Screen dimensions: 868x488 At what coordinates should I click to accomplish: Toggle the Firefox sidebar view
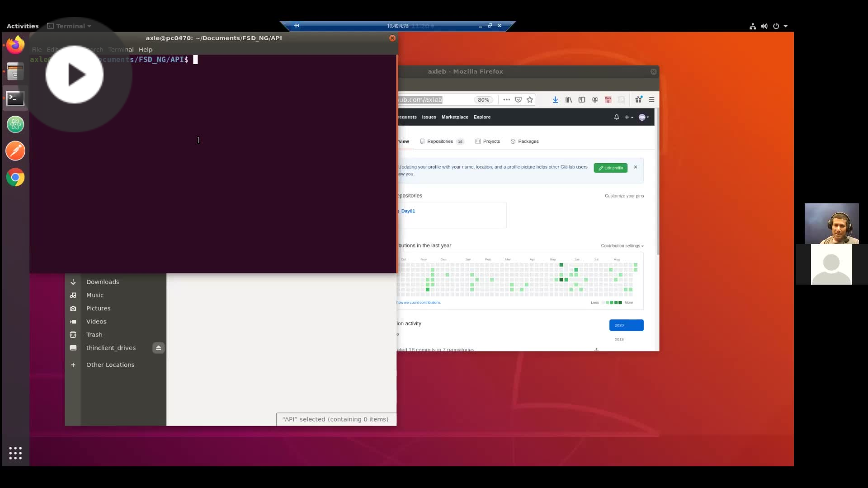[x=582, y=99]
